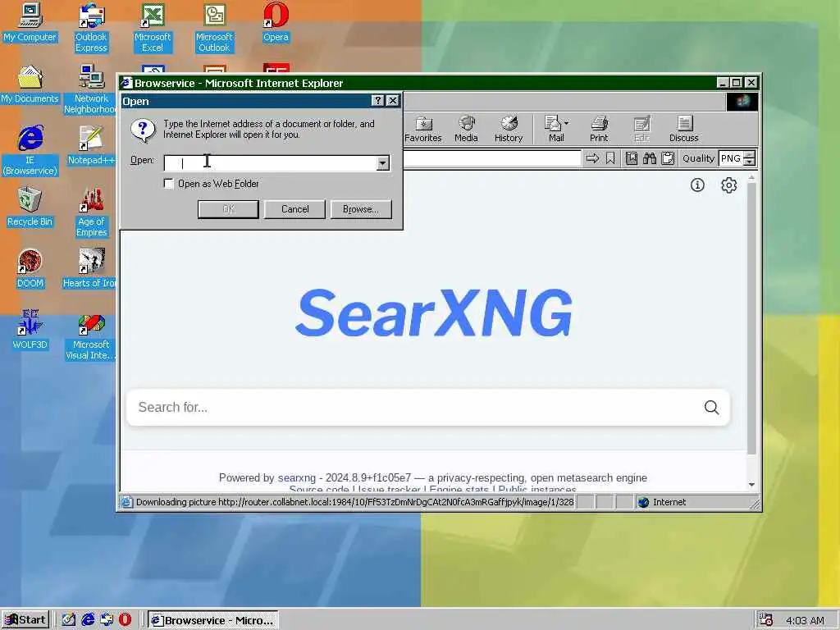Select the Age of Empires shortcut
The width and height of the screenshot is (840, 630).
click(91, 212)
